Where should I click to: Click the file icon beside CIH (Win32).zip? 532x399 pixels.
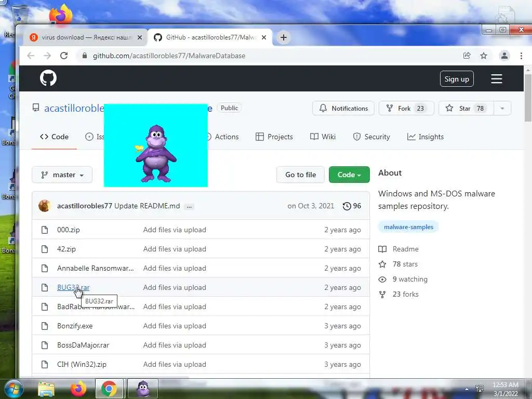(x=45, y=364)
